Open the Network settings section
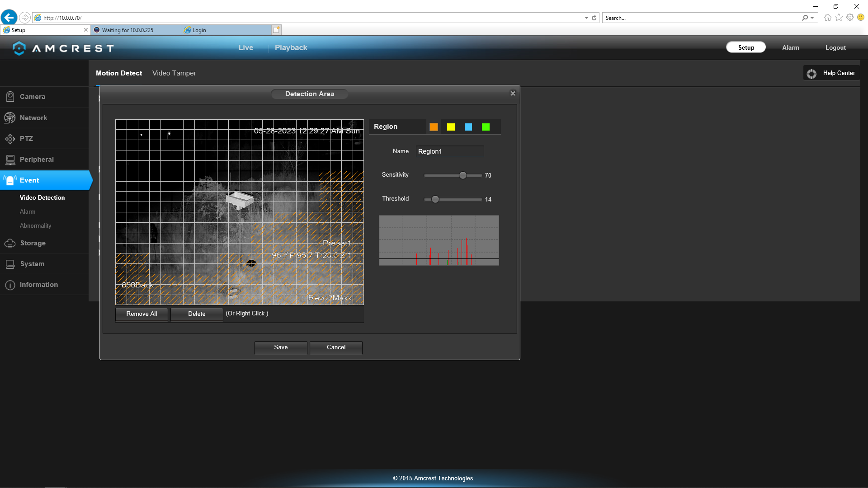 coord(44,117)
